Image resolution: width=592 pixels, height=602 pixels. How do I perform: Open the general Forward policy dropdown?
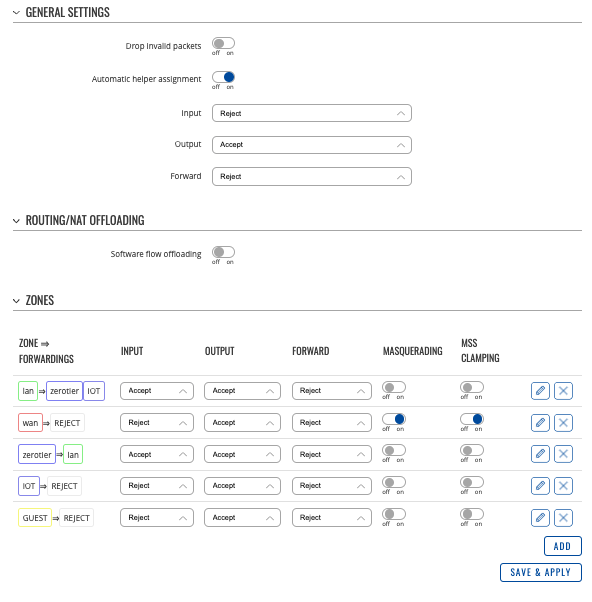(312, 177)
